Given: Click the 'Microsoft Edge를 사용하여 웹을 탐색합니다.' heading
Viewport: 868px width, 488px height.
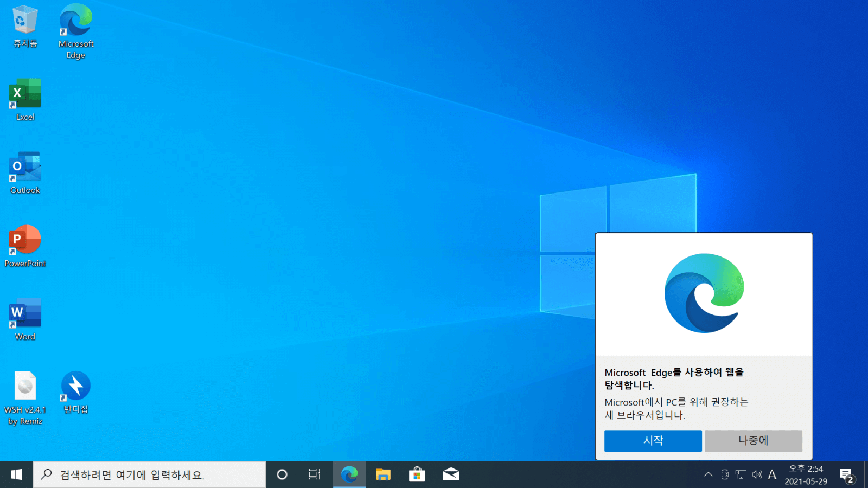Looking at the screenshot, I should tap(674, 378).
